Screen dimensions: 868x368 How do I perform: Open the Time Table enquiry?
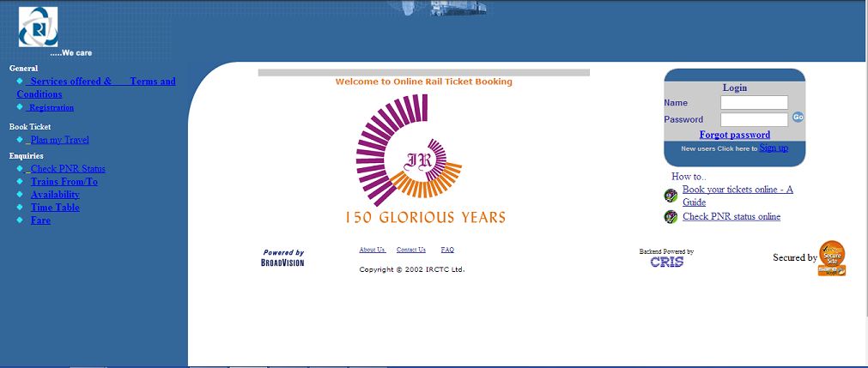55,208
